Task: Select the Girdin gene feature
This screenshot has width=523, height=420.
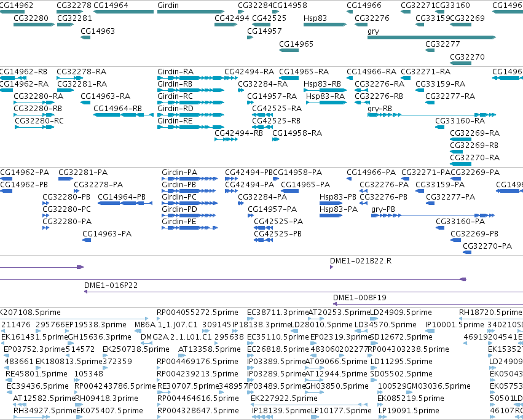Action: pyautogui.click(x=191, y=12)
